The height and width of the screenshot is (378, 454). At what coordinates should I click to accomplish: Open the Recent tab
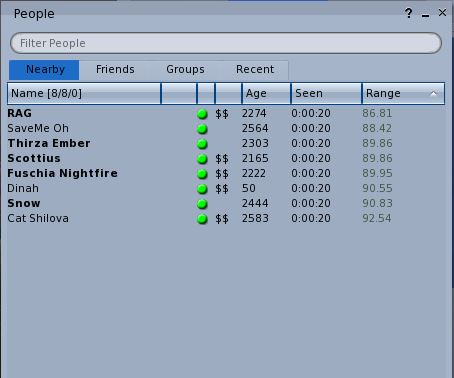[x=255, y=70]
